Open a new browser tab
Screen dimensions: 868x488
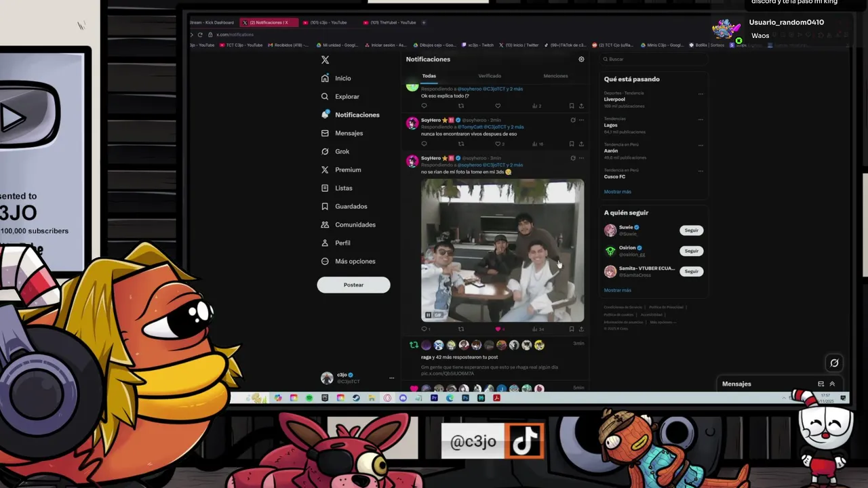[x=424, y=22]
